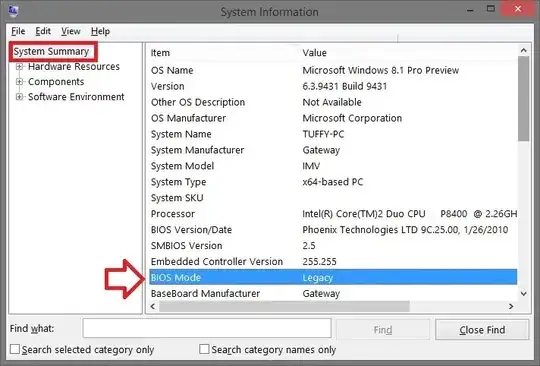Select the BIOS Mode row
Image resolution: width=540 pixels, height=366 pixels.
(333, 277)
